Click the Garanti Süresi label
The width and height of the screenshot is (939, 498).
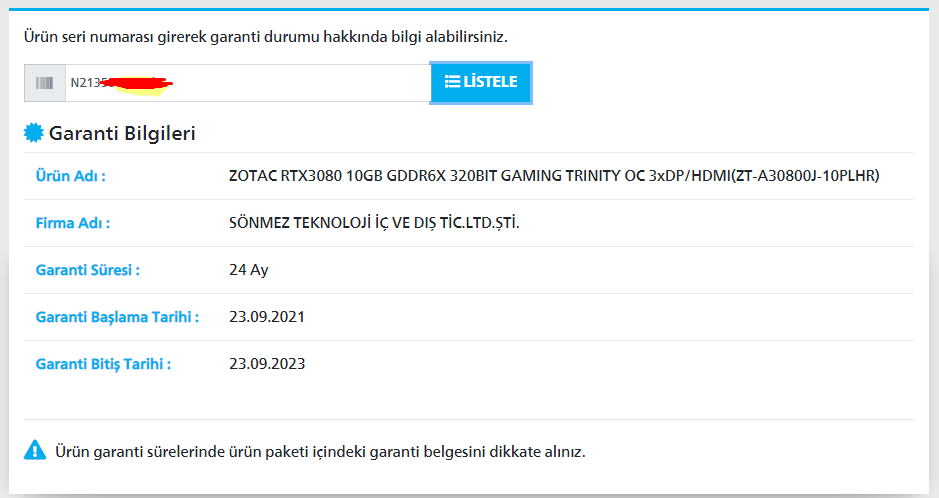pyautogui.click(x=87, y=270)
